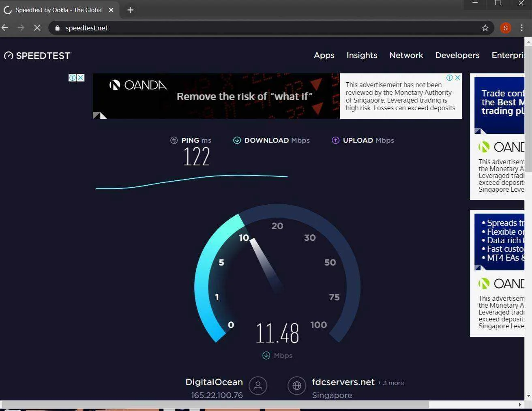Click the user profile icon beside DigitalOcean
This screenshot has width=532, height=411.
click(x=258, y=385)
